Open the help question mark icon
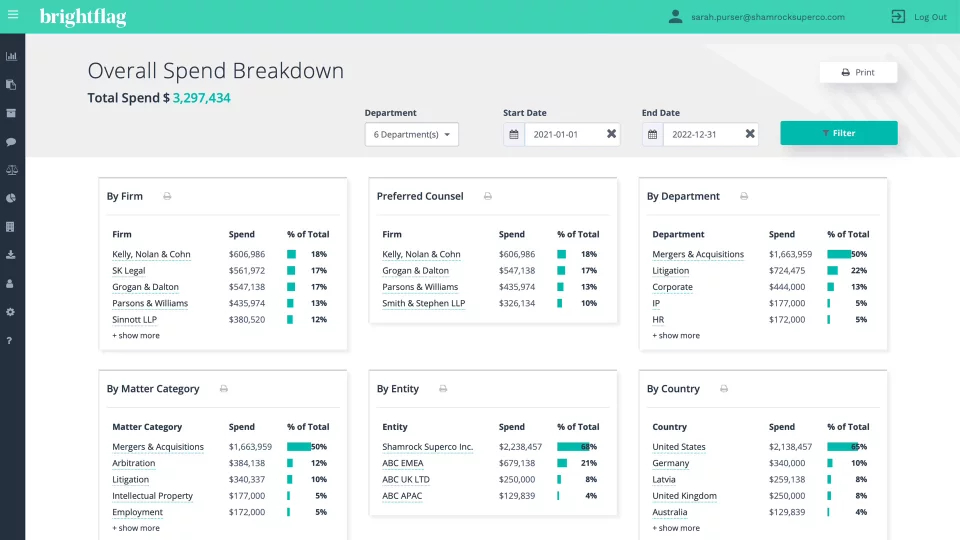 [9, 340]
